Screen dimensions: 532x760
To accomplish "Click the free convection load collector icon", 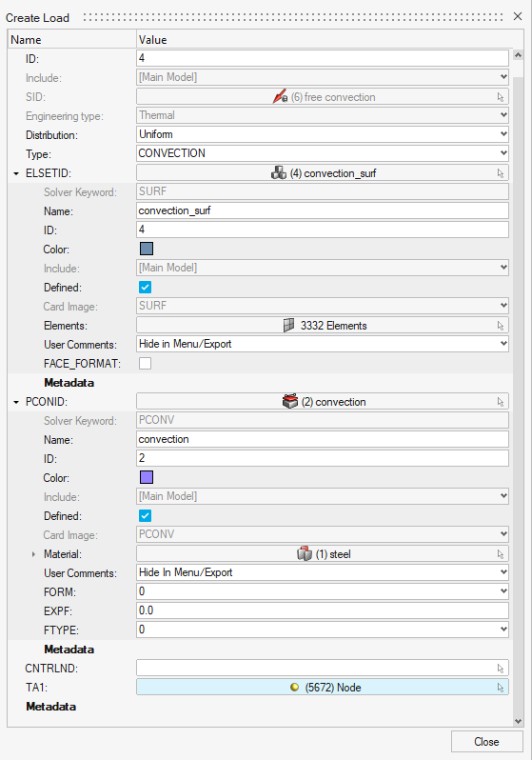I will point(280,96).
